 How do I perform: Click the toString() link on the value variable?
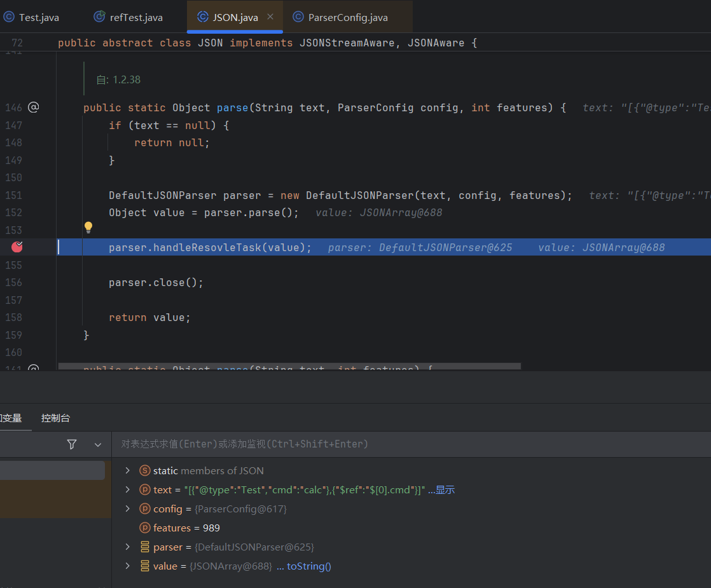(308, 566)
